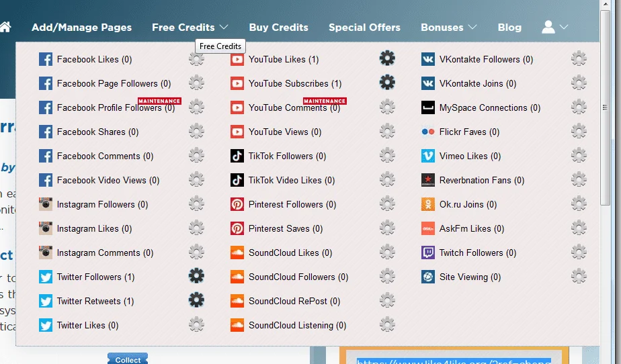Click the TikTok logo beside TikTok Video Likes

pos(237,180)
